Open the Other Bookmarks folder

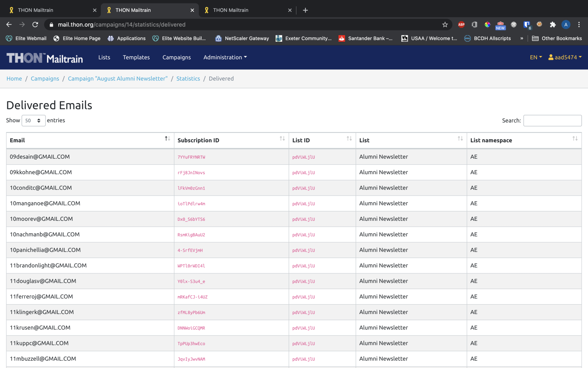tap(557, 38)
